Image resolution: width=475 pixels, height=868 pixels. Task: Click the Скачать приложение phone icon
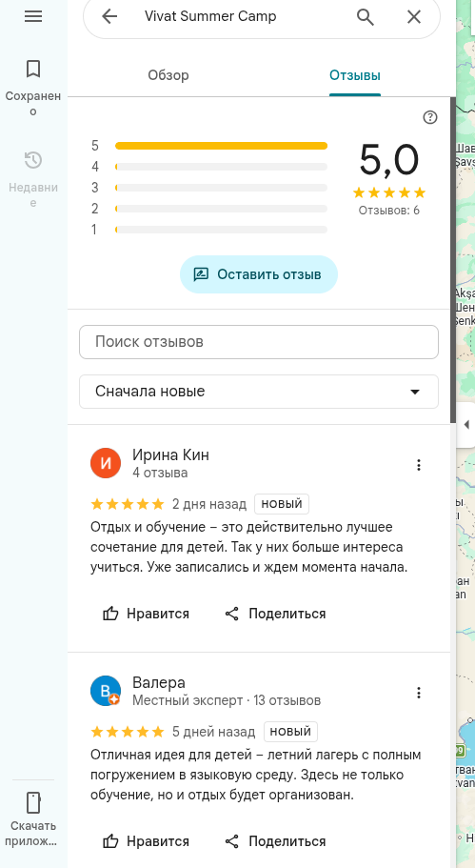click(33, 802)
